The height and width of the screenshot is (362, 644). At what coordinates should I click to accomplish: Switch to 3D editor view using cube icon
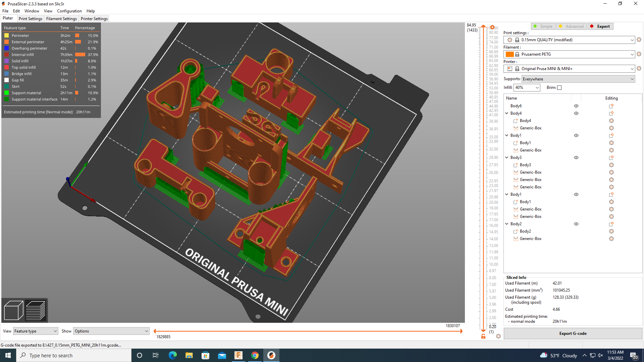pyautogui.click(x=13, y=310)
